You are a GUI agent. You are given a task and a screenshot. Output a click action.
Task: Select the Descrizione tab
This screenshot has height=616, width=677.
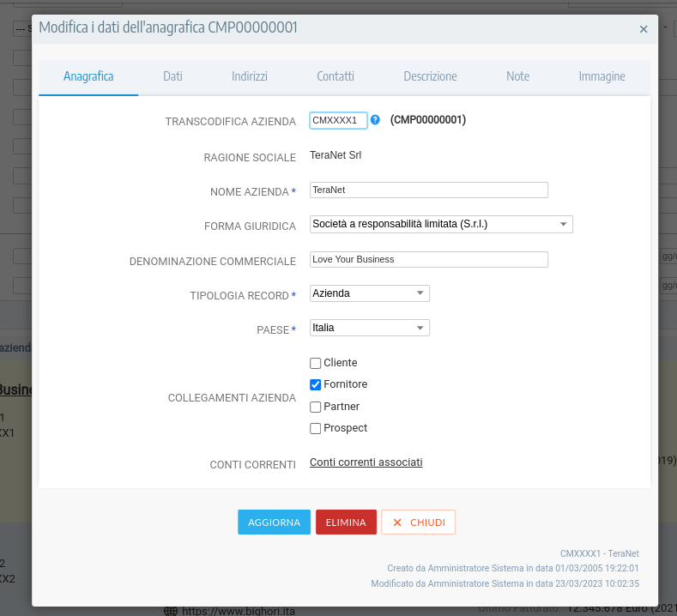pos(430,76)
